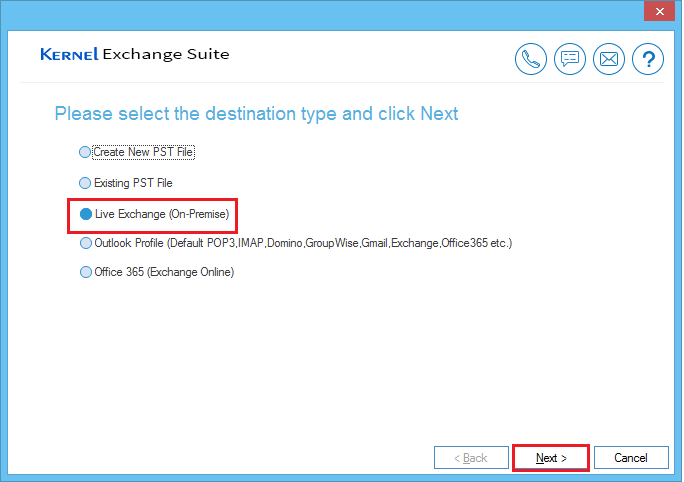This screenshot has height=482, width=684.
Task: Click the Back button
Action: [471, 458]
